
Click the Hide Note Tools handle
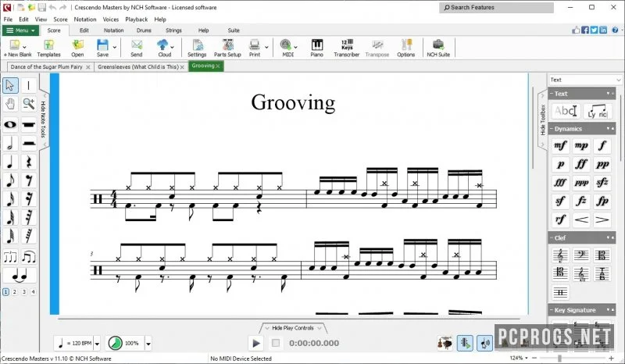tap(44, 119)
